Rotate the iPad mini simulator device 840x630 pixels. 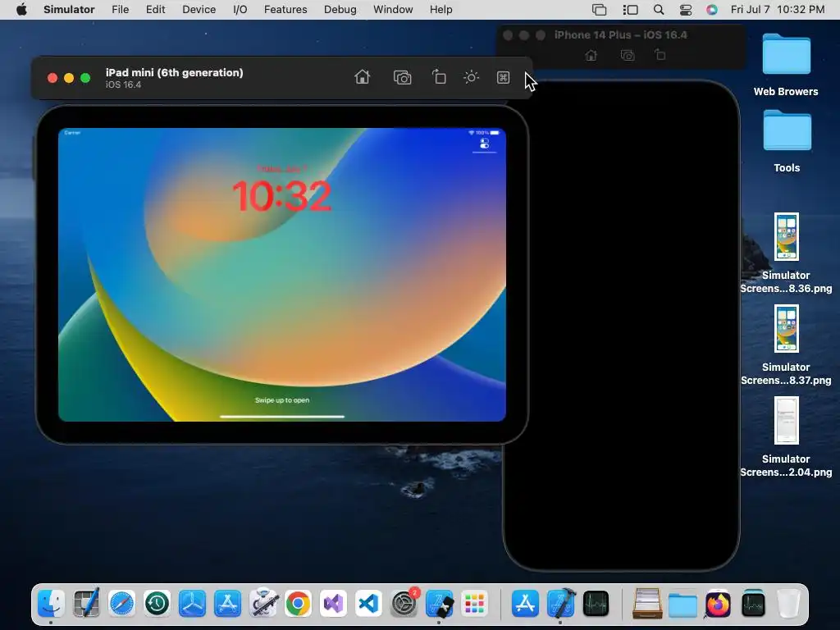439,77
